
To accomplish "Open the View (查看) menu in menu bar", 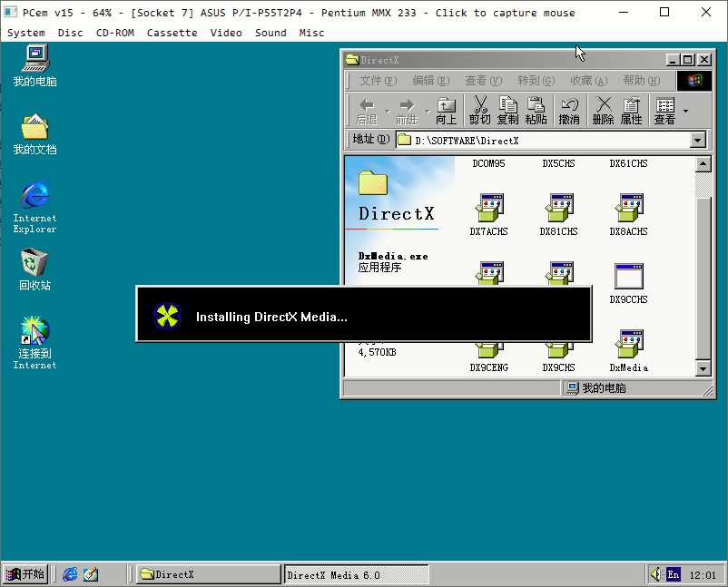I will pyautogui.click(x=484, y=81).
